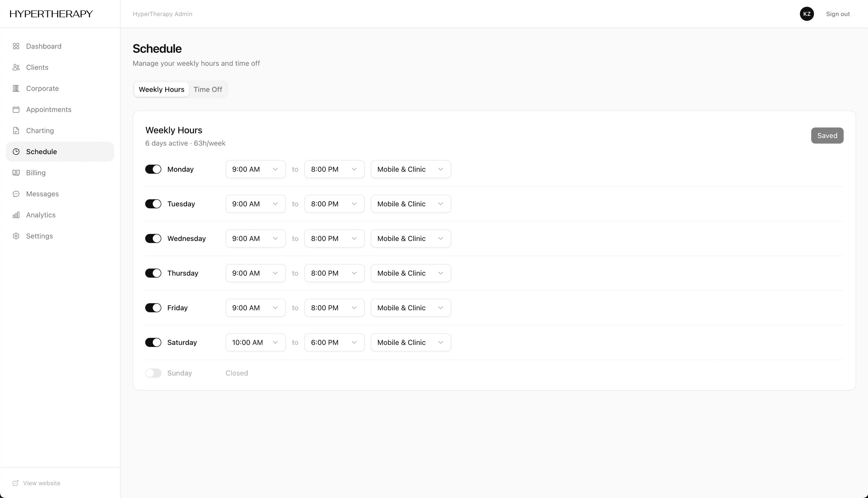Click the Sign out link
This screenshot has width=868, height=498.
pyautogui.click(x=838, y=14)
